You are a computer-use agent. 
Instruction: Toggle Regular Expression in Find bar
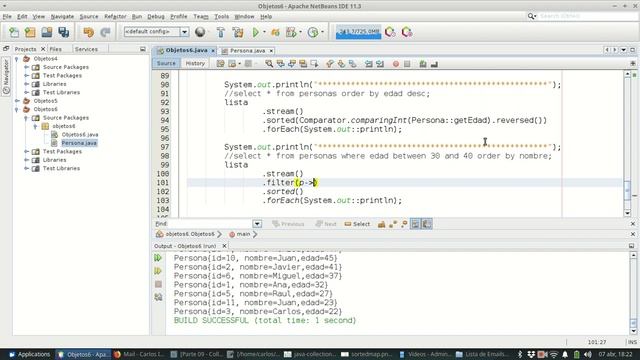(x=404, y=224)
